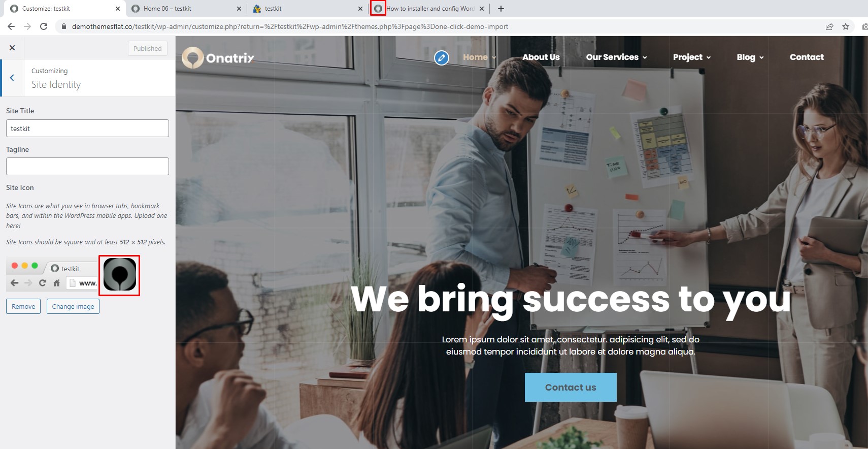Click the Onatrix logo in the header
The image size is (868, 449).
click(218, 58)
